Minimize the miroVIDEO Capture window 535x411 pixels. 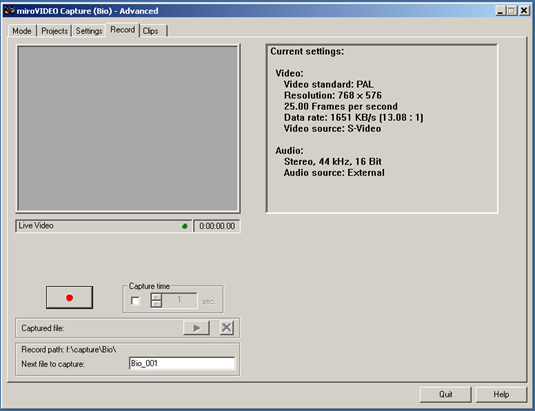[501, 11]
